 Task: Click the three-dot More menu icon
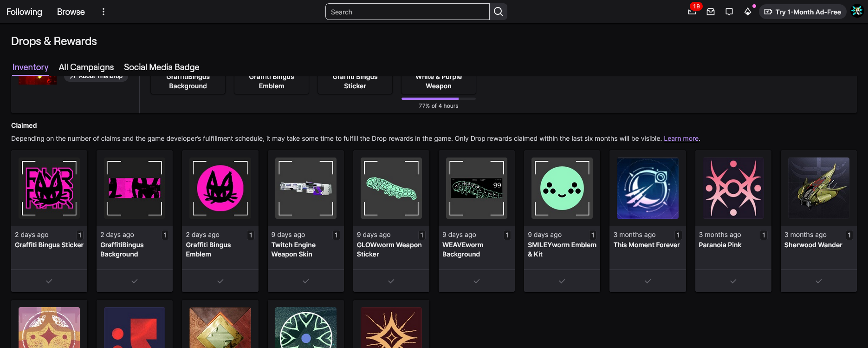[x=104, y=12]
